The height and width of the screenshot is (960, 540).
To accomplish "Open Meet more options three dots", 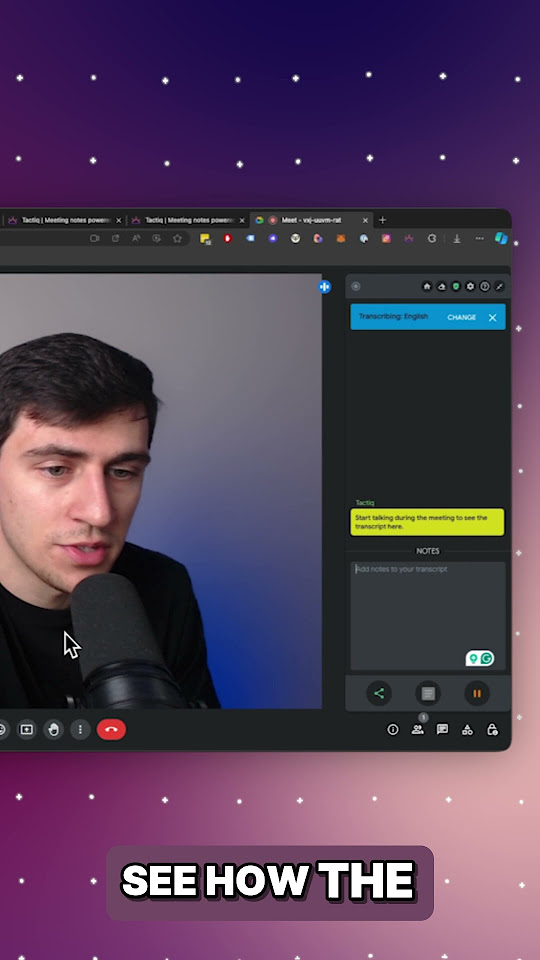I will point(80,729).
